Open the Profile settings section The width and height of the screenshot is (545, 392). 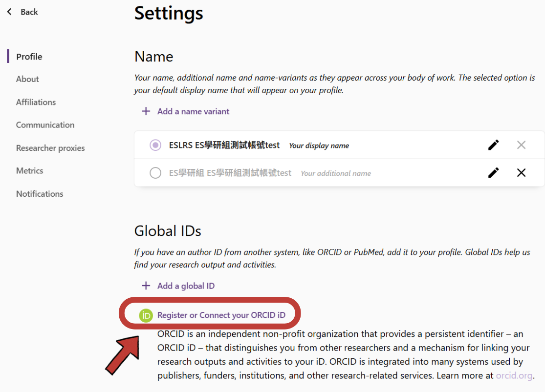coord(29,57)
